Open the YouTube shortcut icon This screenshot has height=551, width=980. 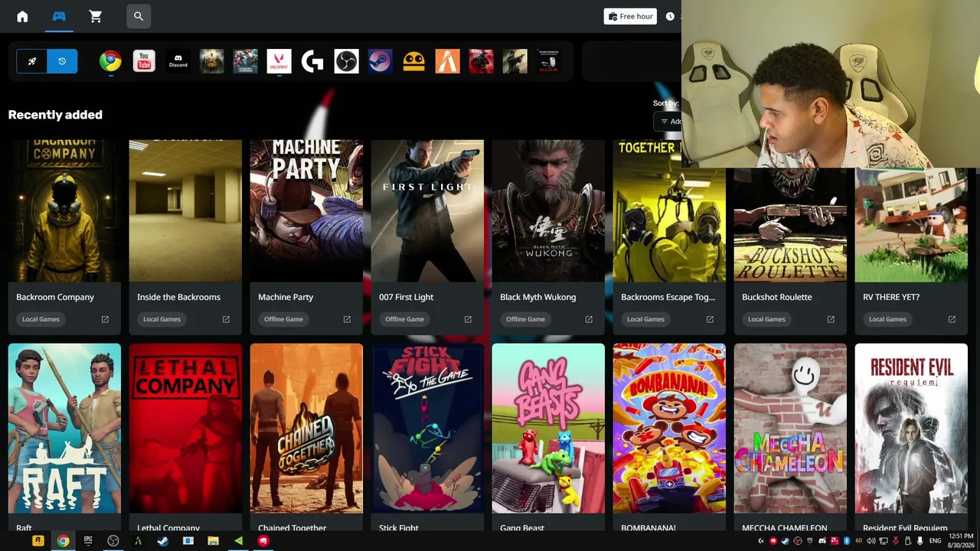pyautogui.click(x=144, y=61)
